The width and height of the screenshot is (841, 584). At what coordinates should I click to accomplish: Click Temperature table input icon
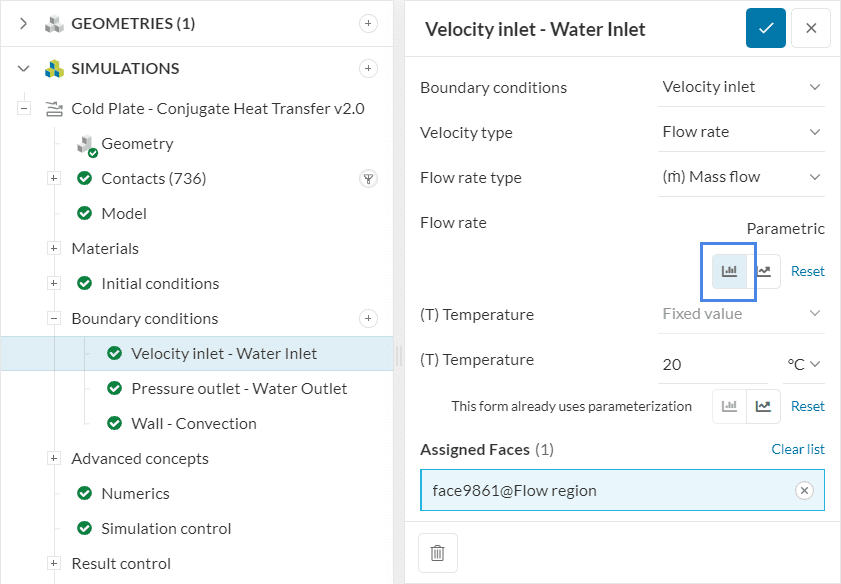click(x=729, y=406)
